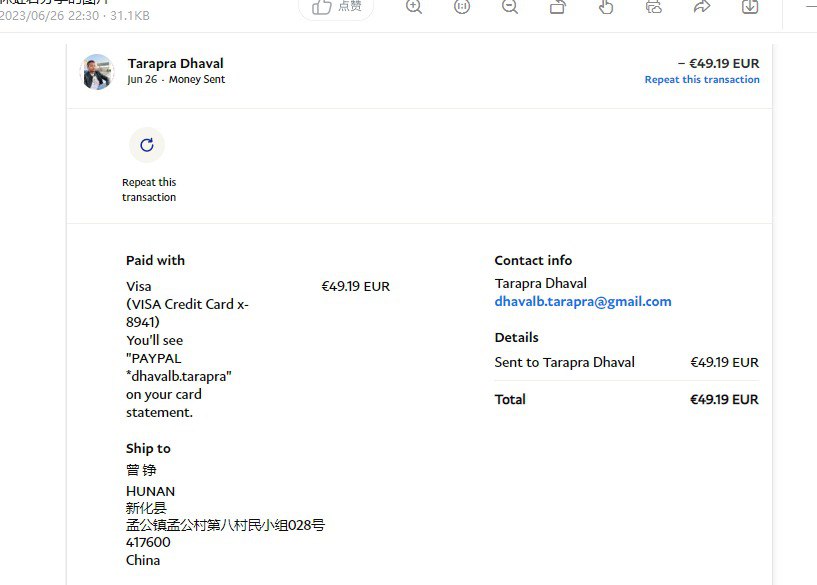Screen dimensions: 817x585
Task: Click the Sent to Tarapra Dhaval detail line
Action: point(564,362)
